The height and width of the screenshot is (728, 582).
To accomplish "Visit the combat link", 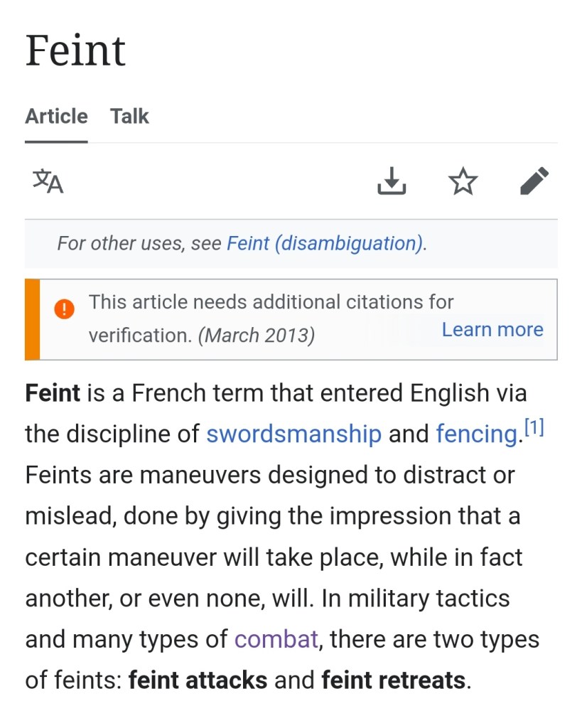I will (x=276, y=639).
